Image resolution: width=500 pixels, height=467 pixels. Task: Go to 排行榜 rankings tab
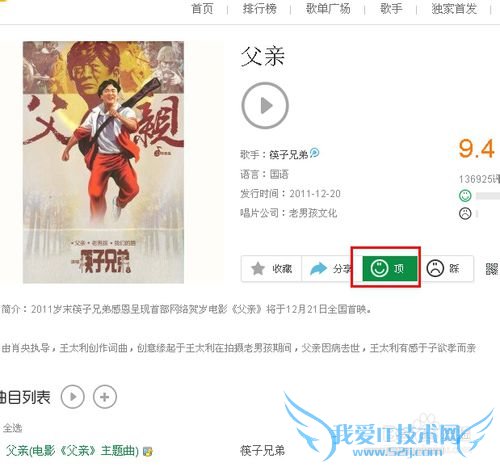pyautogui.click(x=260, y=8)
